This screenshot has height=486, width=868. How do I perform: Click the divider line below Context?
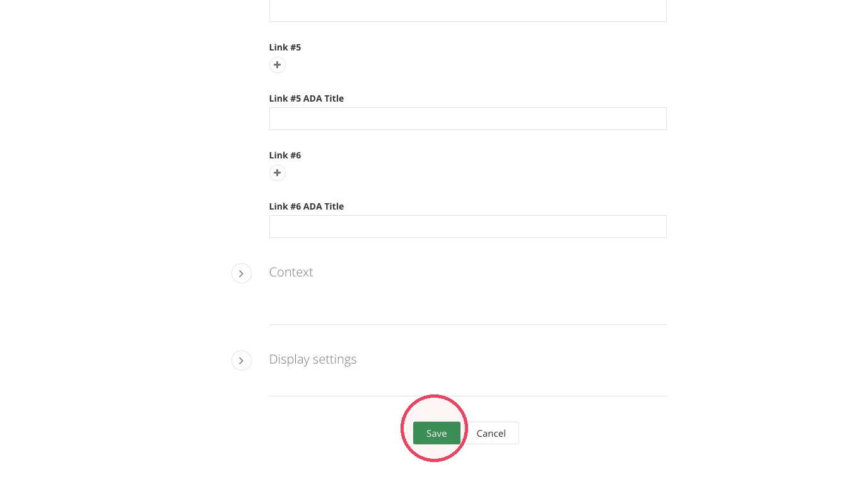(467, 324)
